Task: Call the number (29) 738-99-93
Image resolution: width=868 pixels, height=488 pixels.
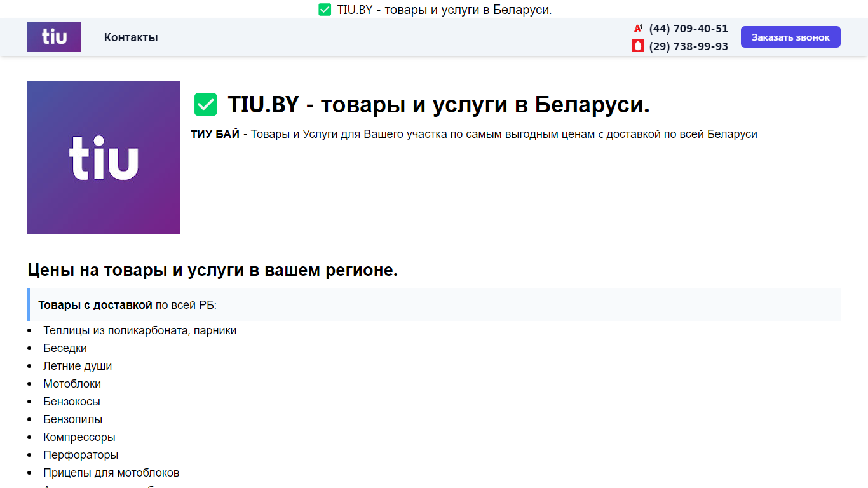Action: (689, 46)
